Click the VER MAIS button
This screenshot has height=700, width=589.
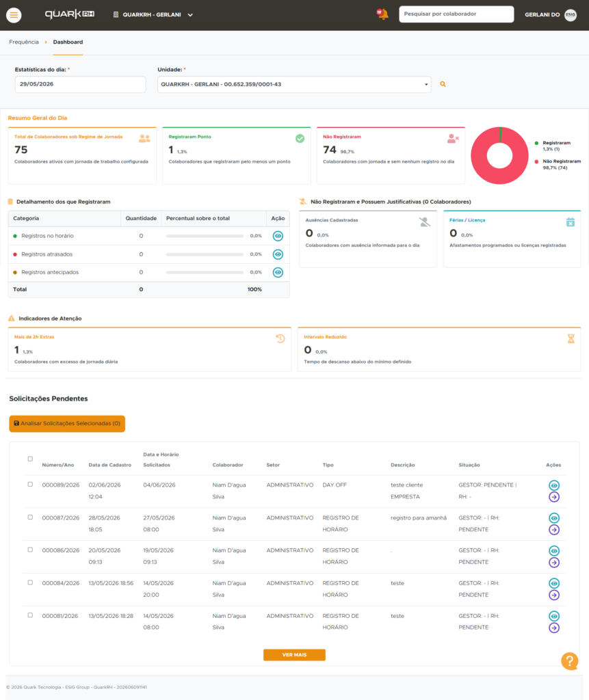point(294,655)
